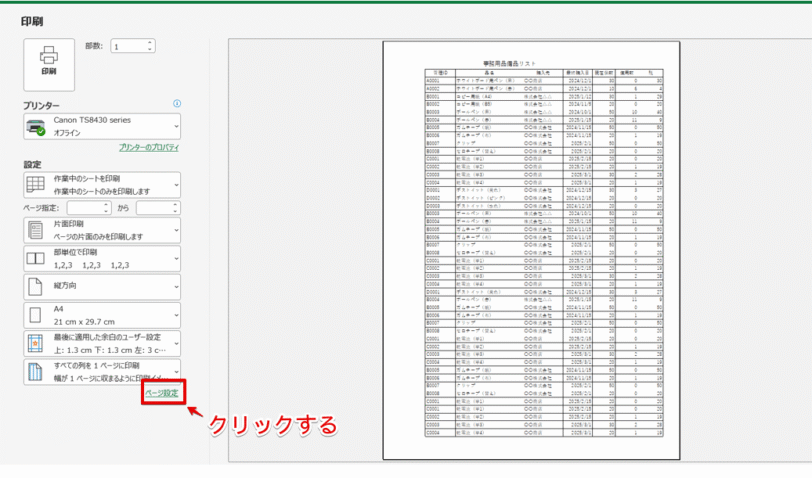Click the printer info icon beside プリンター

click(177, 104)
